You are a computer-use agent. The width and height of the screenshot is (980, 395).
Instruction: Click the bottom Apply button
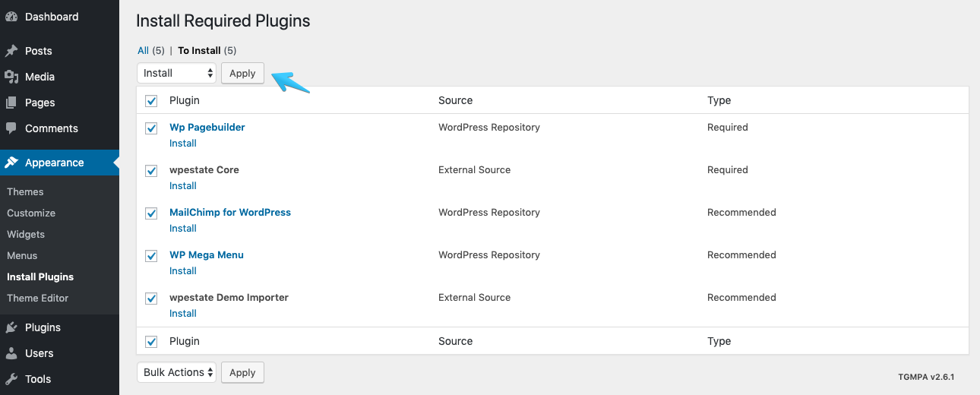tap(242, 372)
